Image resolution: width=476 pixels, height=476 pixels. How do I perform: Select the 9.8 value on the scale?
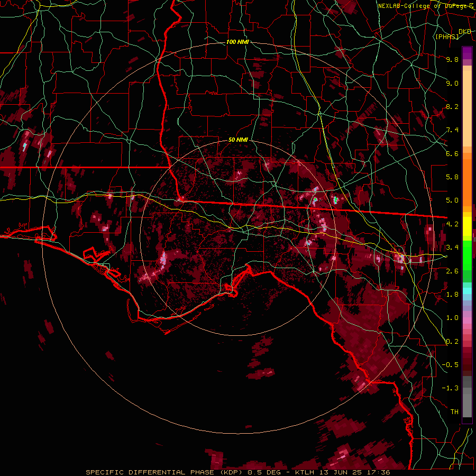(452, 59)
